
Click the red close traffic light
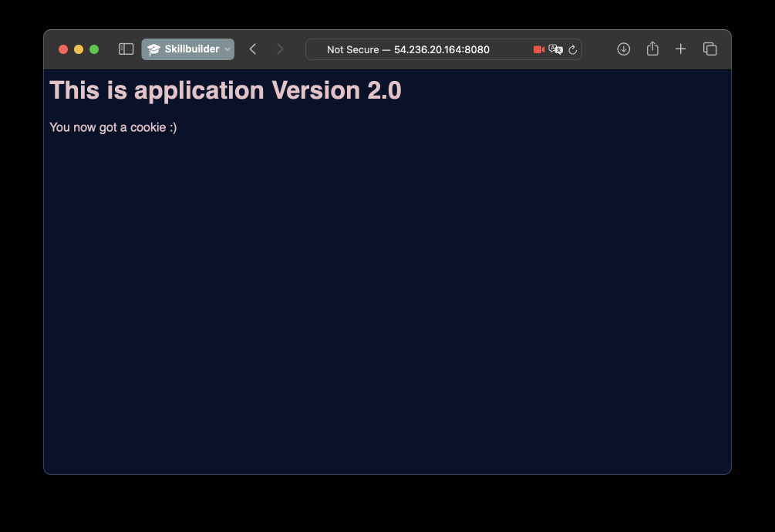pos(62,49)
